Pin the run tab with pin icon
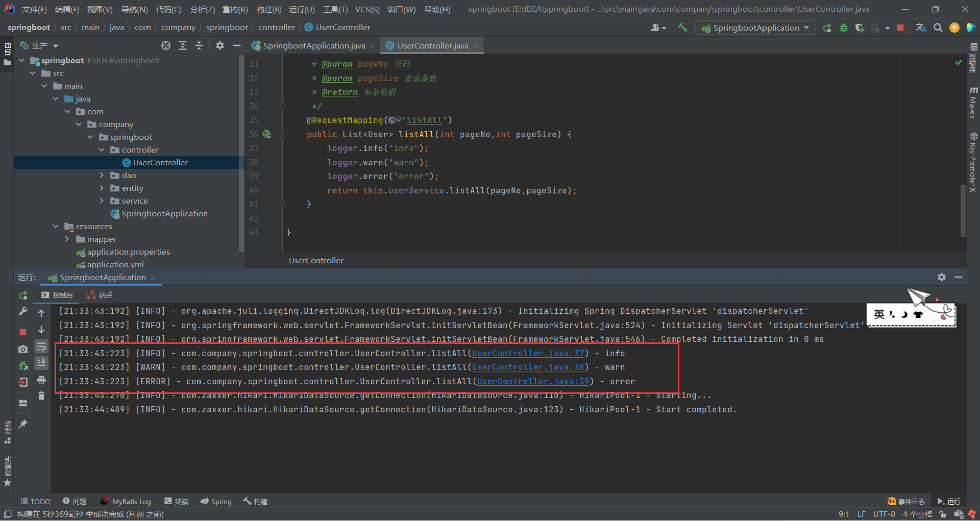The height and width of the screenshot is (521, 980). tap(23, 424)
